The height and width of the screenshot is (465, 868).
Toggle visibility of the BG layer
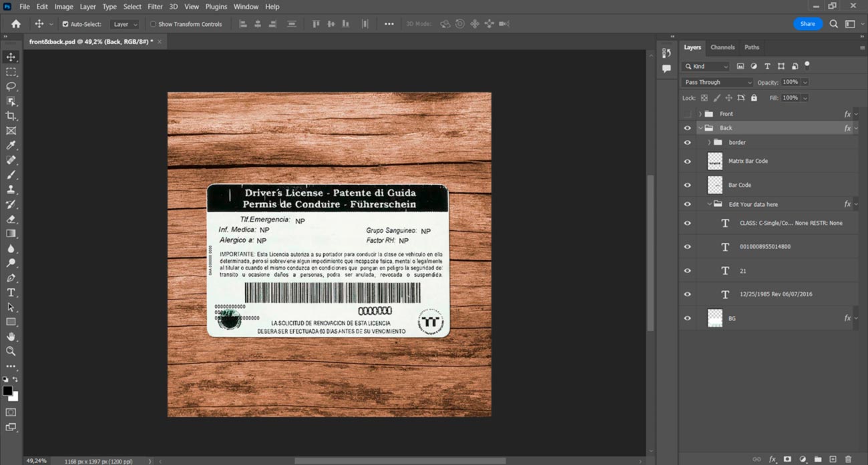[x=687, y=318]
